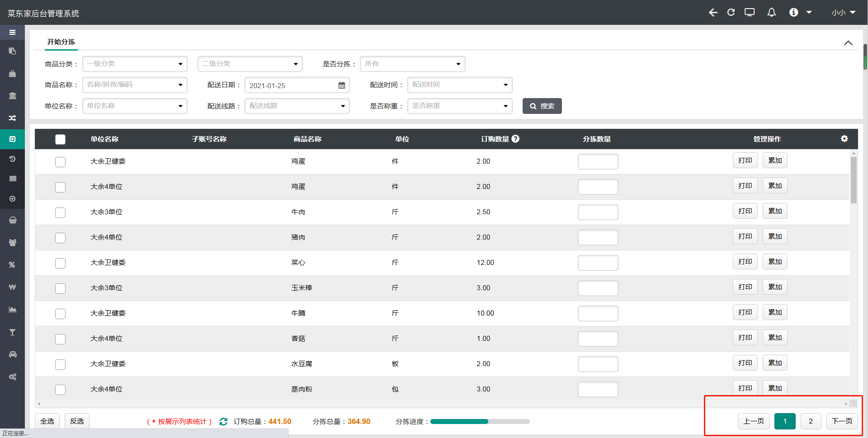Viewport: 868px width, 438px height.
Task: Click the 分拣数量 input for 菜心 row
Action: point(598,263)
